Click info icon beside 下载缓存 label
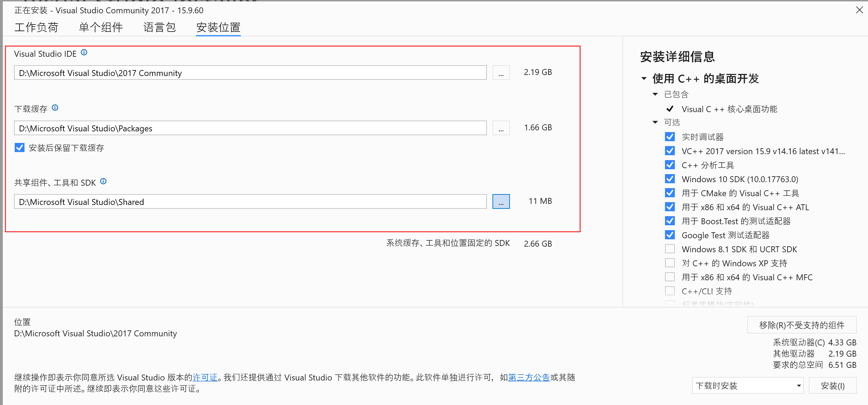The width and height of the screenshot is (868, 405). [x=55, y=108]
